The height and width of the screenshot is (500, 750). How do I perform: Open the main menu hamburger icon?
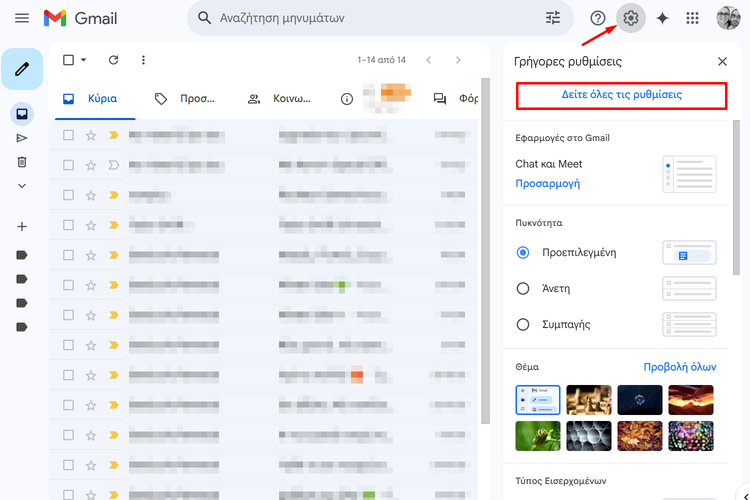tap(22, 18)
